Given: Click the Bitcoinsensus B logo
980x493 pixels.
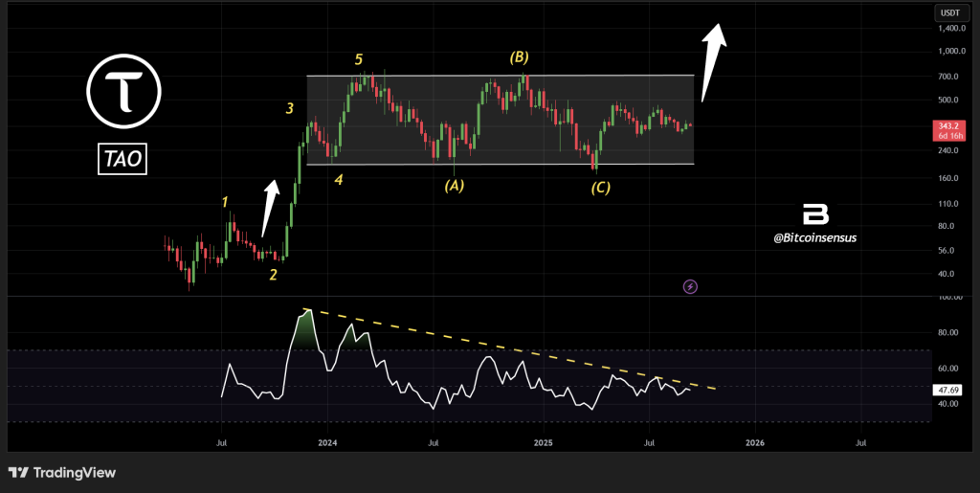Looking at the screenshot, I should click(x=814, y=215).
